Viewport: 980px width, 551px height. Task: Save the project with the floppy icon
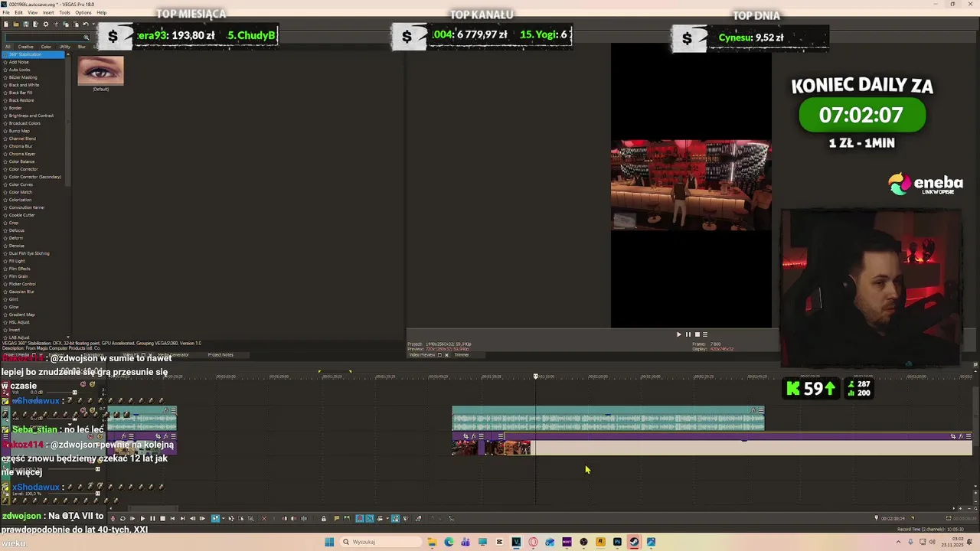coord(26,24)
